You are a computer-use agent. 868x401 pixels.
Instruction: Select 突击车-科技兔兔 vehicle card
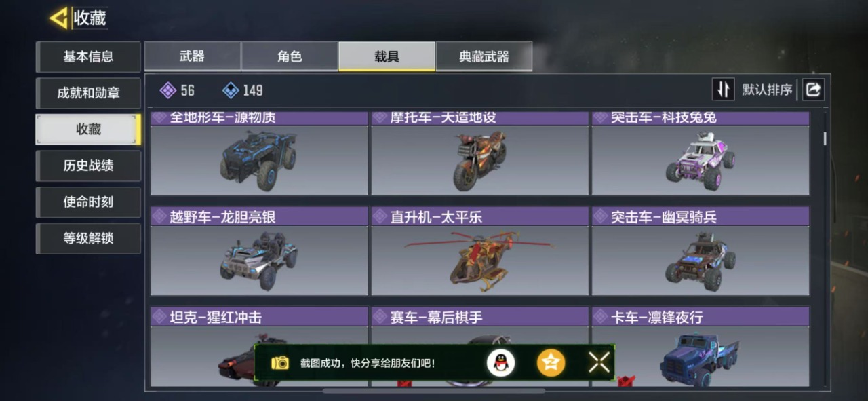(701, 153)
